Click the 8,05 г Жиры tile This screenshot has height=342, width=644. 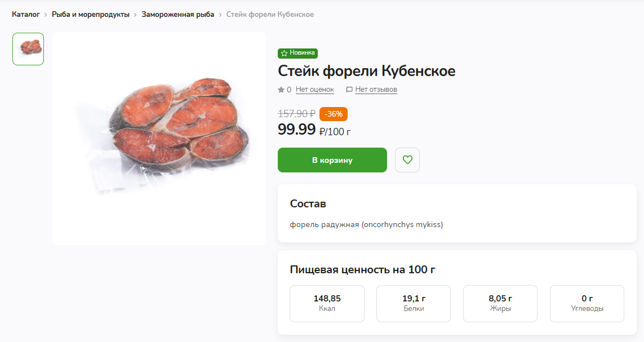click(500, 304)
